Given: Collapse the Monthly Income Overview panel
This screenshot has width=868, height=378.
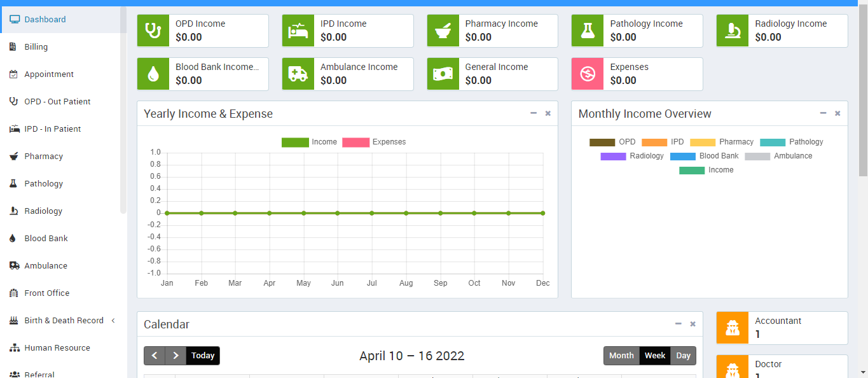Looking at the screenshot, I should [x=823, y=113].
